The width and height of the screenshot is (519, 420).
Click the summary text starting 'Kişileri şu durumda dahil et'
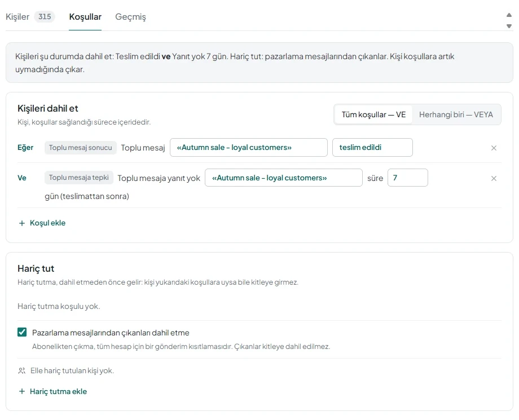click(x=235, y=63)
